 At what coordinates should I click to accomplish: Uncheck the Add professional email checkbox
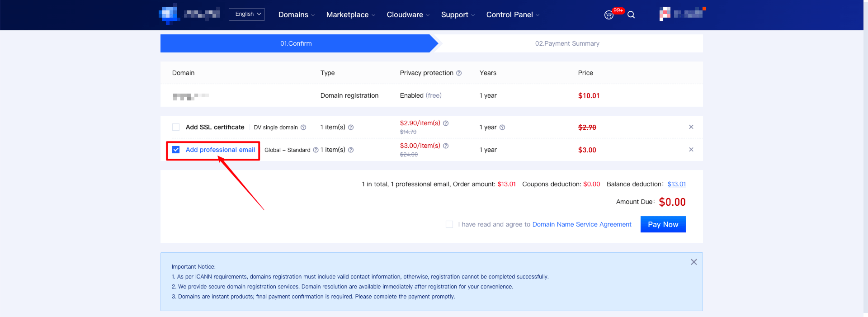pos(176,150)
